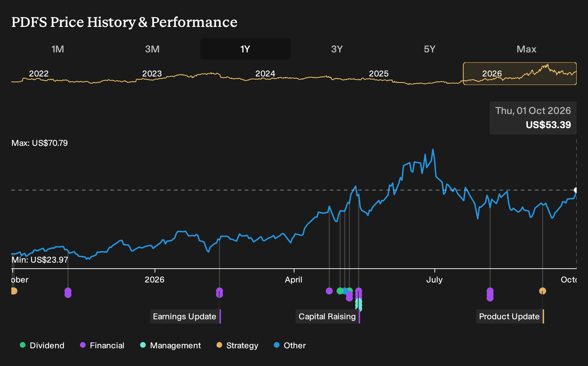Click the 2026 x-axis label
This screenshot has width=588, height=366.
pyautogui.click(x=155, y=280)
